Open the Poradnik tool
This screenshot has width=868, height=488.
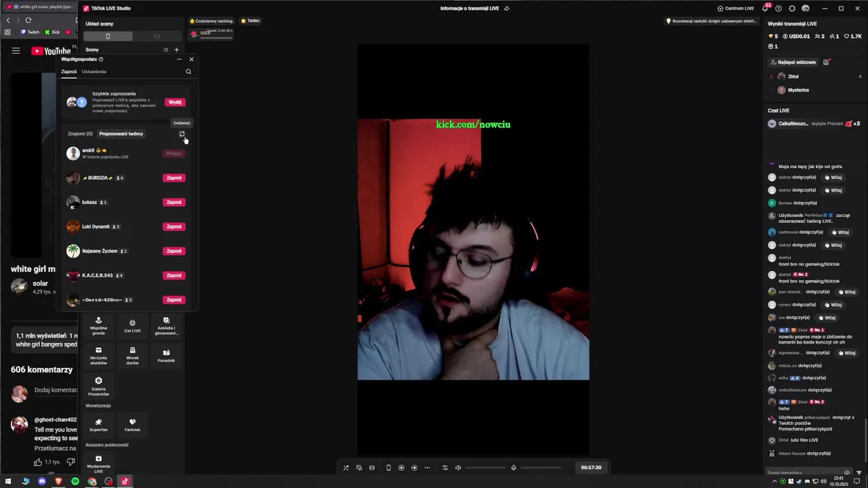tap(166, 356)
